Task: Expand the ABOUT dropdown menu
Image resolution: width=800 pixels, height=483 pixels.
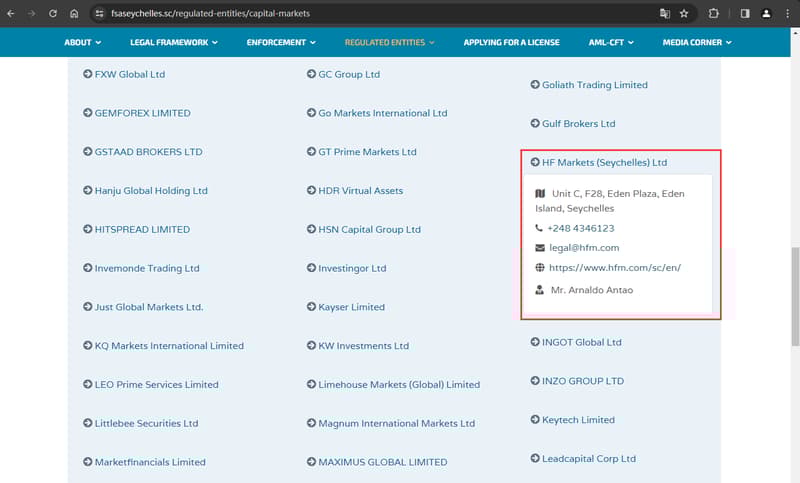Action: 83,42
